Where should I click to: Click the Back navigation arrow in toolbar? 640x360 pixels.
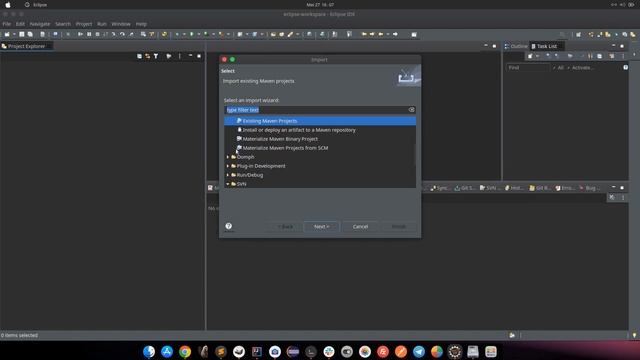(380, 34)
